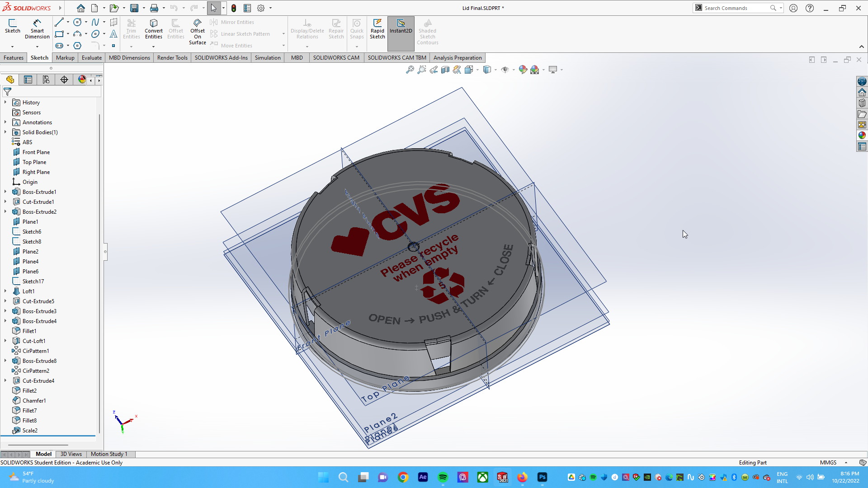
Task: Click Zoom to Fit icon
Action: (x=410, y=70)
